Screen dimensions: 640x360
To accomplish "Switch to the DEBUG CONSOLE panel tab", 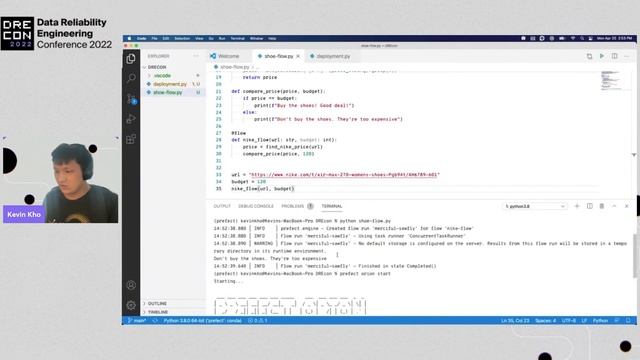I will click(x=256, y=206).
